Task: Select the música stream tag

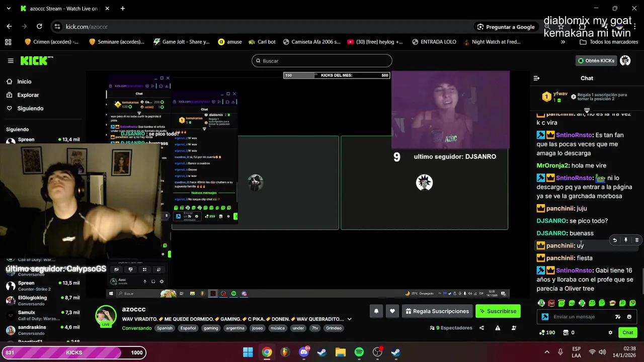Action: click(277, 328)
